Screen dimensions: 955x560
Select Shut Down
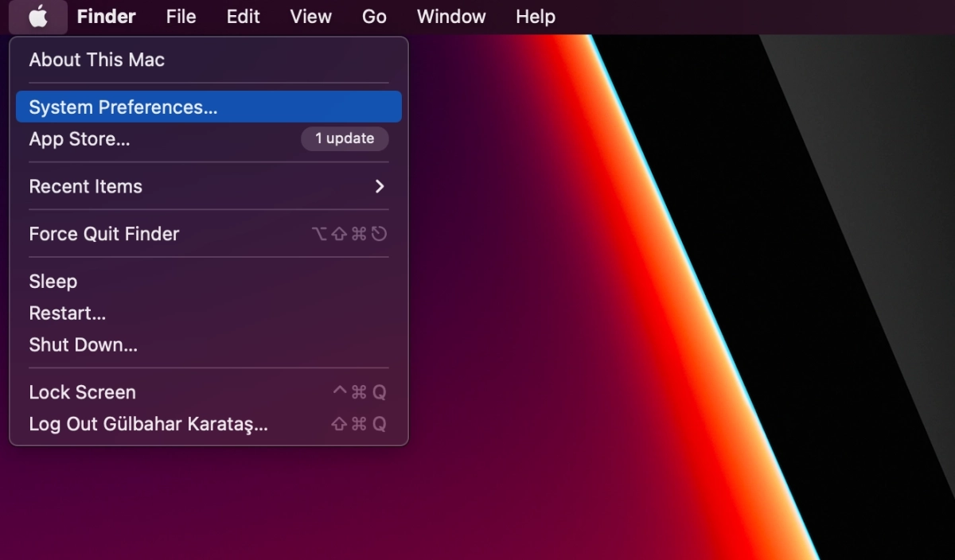pos(83,344)
